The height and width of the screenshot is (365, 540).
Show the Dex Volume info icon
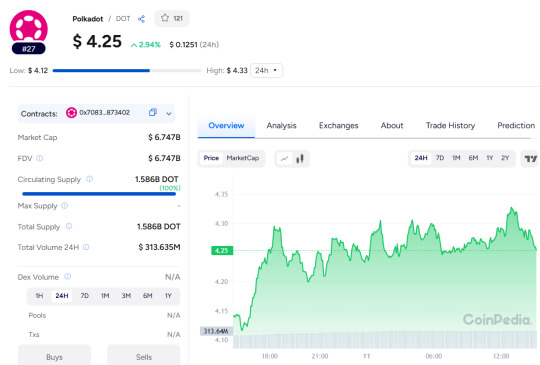tap(68, 277)
